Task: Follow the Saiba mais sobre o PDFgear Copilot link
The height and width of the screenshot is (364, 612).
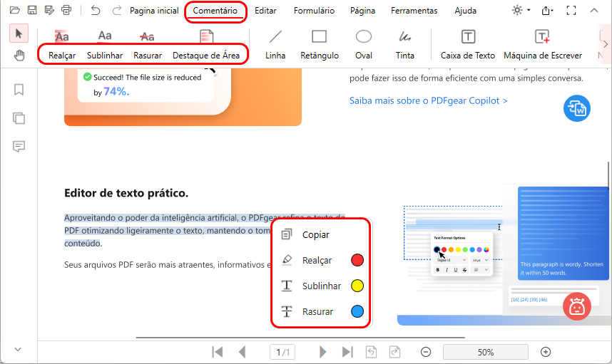Action: point(428,100)
